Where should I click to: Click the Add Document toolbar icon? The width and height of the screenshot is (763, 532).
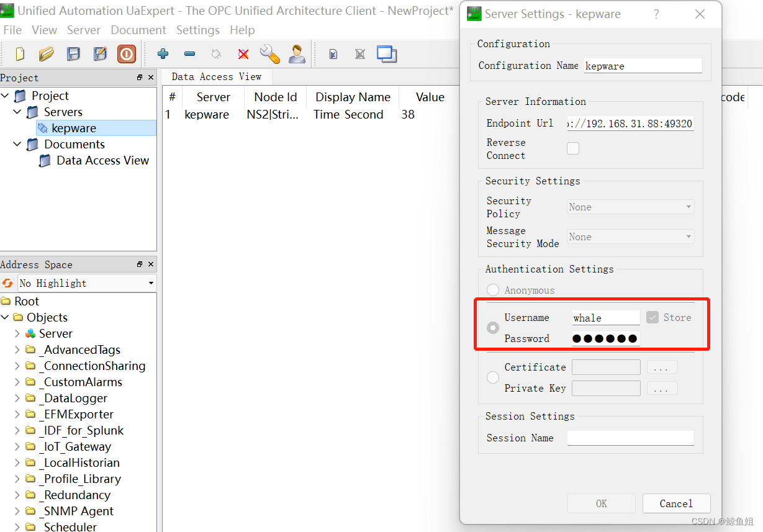(x=333, y=55)
